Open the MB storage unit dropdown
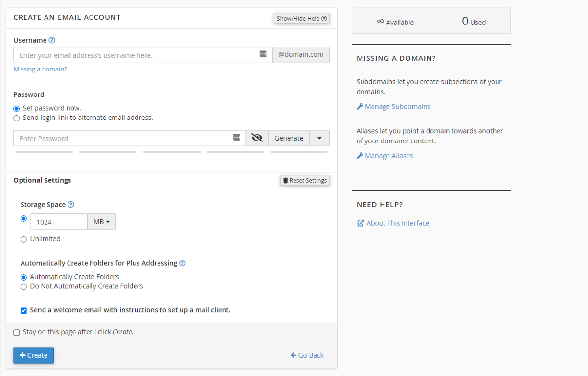This screenshot has height=376, width=588. pyautogui.click(x=101, y=221)
